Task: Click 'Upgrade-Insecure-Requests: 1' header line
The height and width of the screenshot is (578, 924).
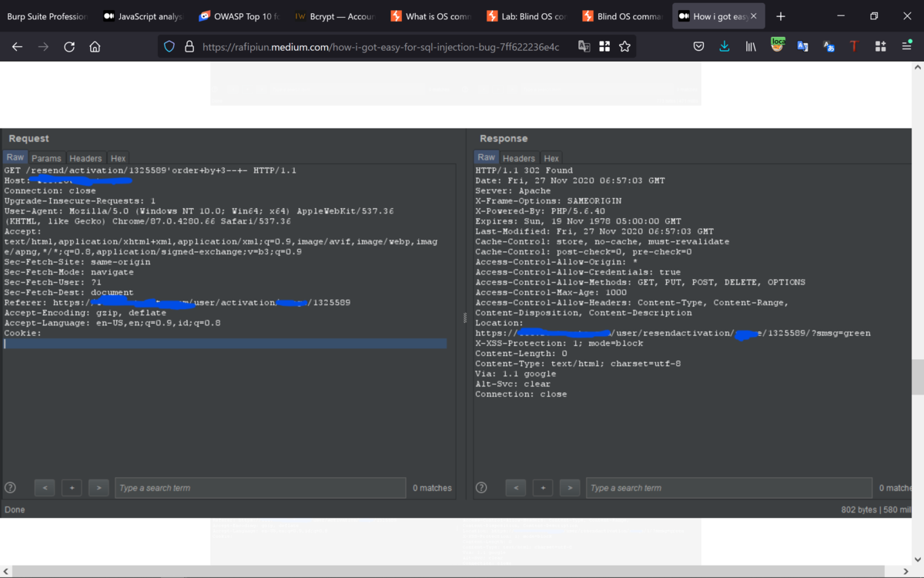Action: (x=80, y=200)
